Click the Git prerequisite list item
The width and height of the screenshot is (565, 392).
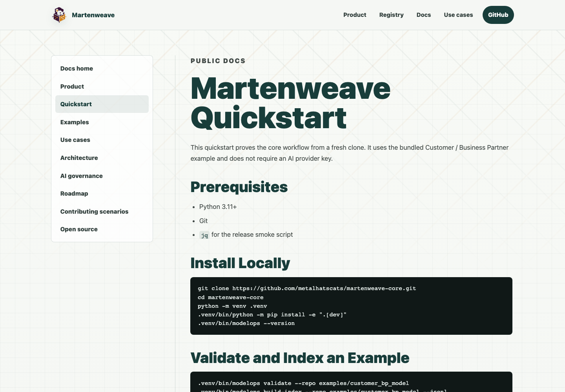pos(203,221)
